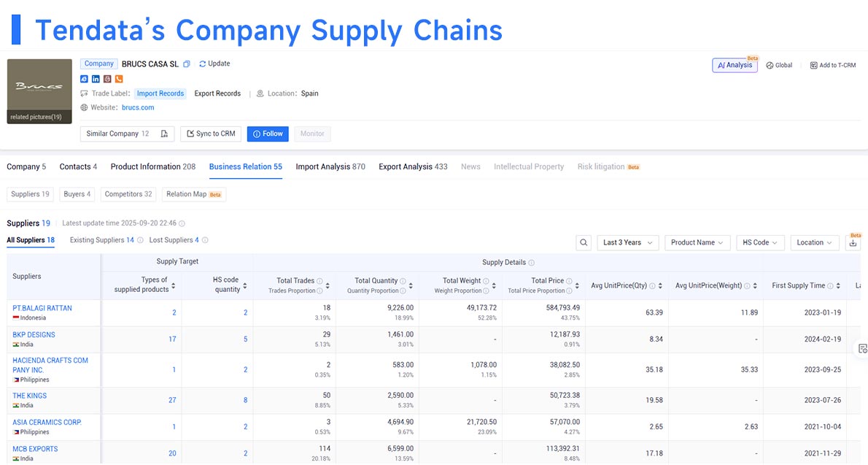The image size is (868, 465).
Task: Click the orange phone icon
Action: 119,80
